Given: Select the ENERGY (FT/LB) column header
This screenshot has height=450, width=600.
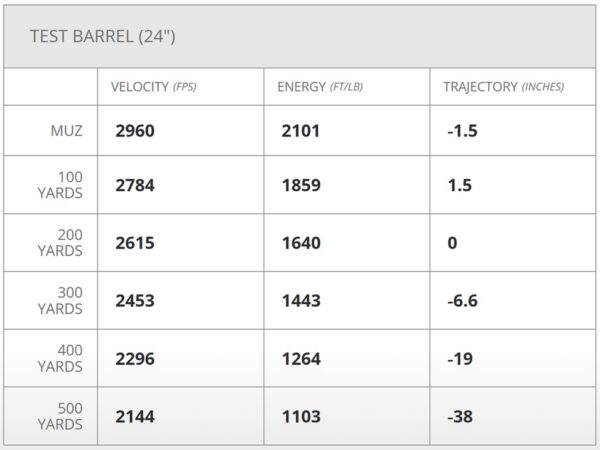Looking at the screenshot, I should click(320, 87).
